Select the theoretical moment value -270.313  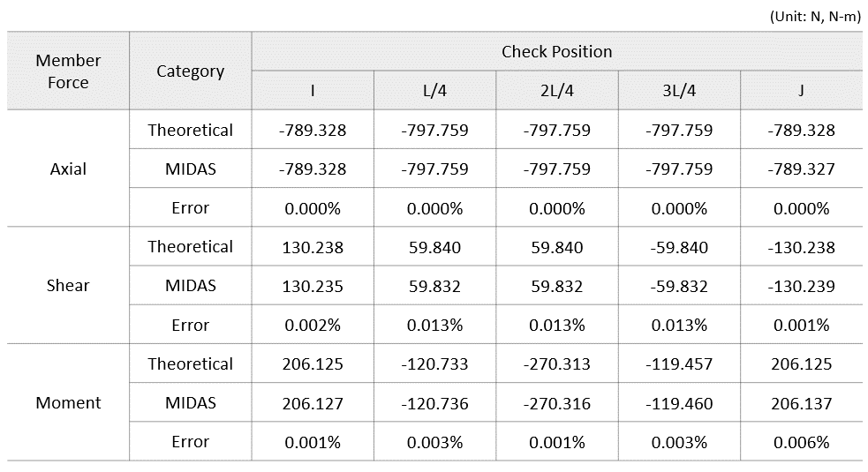[556, 363]
